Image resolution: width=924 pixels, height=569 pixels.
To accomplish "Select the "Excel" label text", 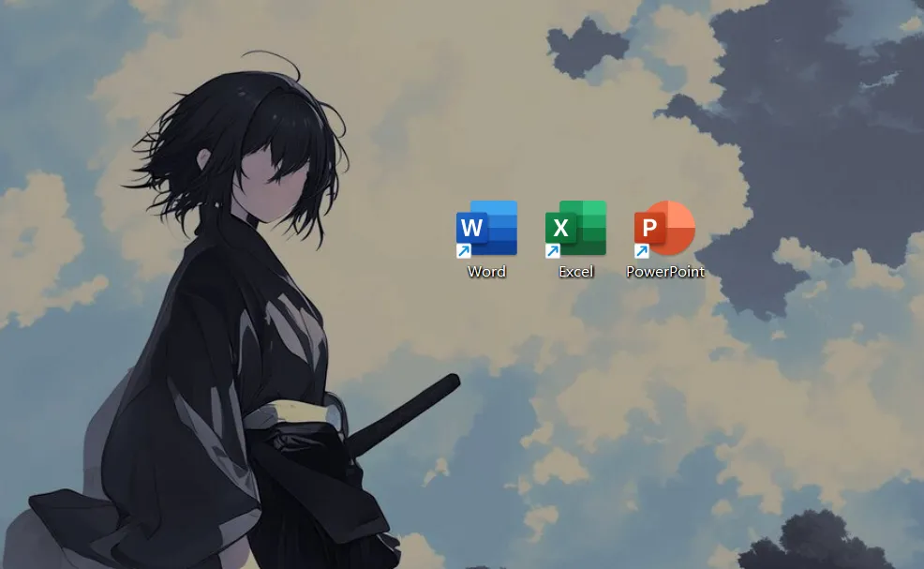I will (575, 271).
